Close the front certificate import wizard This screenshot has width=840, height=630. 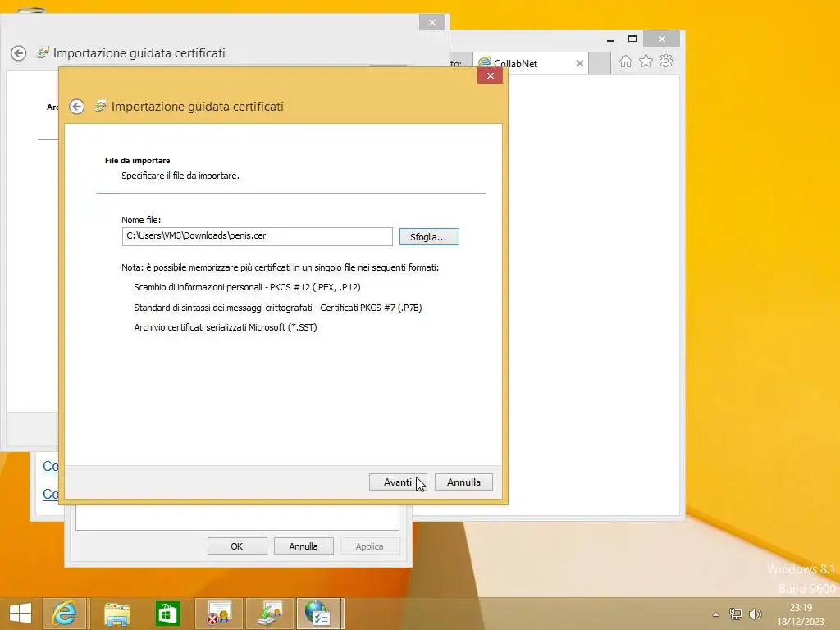coord(491,75)
